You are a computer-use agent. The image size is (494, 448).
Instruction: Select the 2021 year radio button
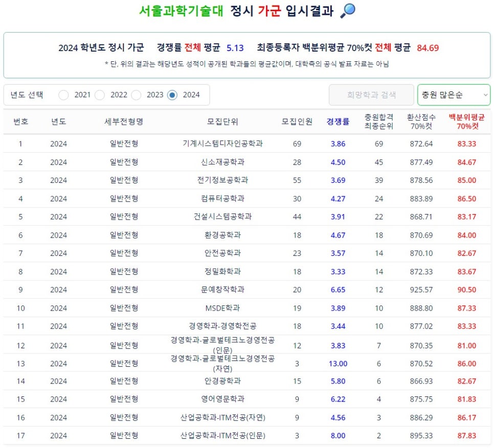[x=63, y=95]
